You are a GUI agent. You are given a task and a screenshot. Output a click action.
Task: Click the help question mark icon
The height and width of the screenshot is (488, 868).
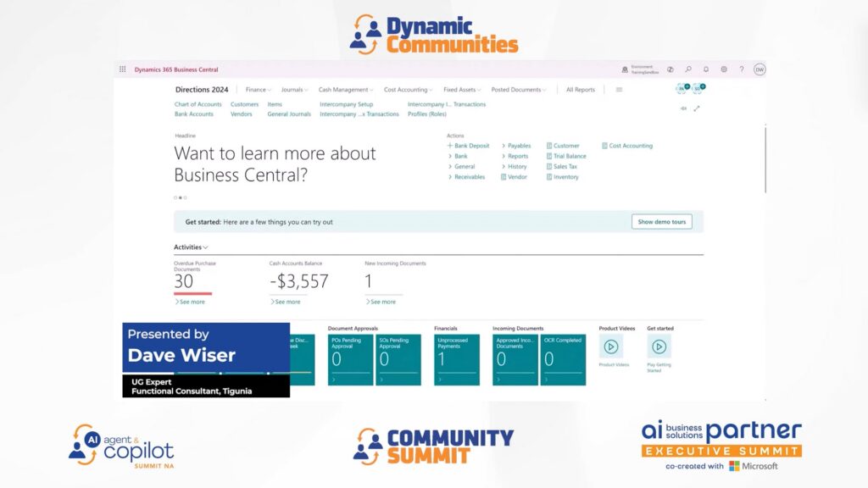(742, 69)
